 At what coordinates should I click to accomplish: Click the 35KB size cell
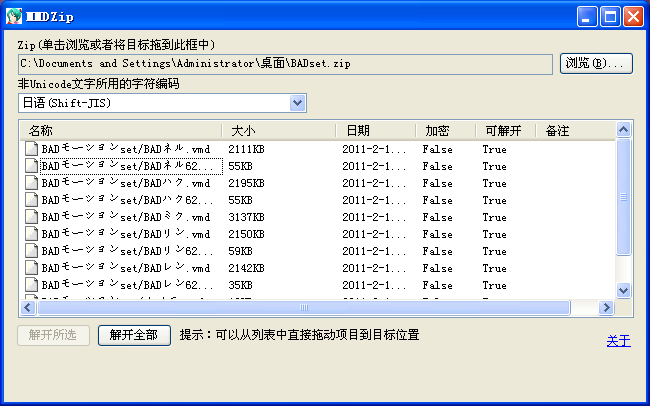click(240, 285)
